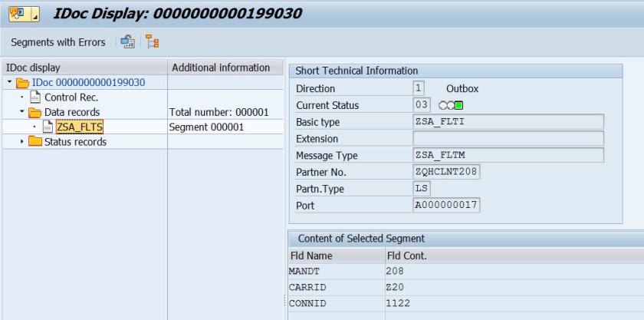644x320 pixels.
Task: Click the Fld Cont. column header
Action: 514,256
